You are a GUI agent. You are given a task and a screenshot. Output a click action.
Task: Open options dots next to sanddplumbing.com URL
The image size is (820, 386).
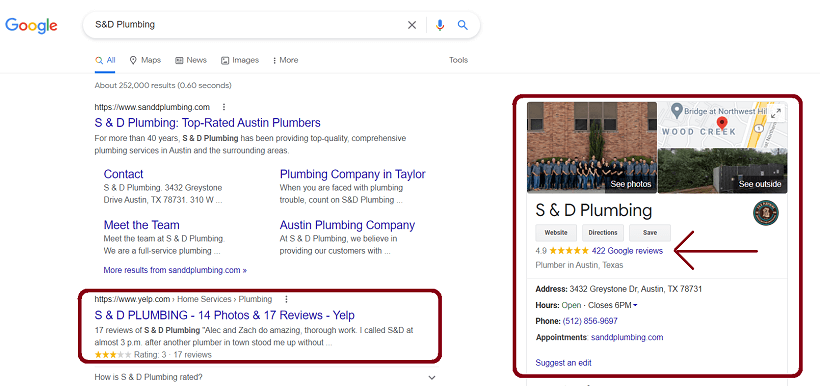point(224,107)
